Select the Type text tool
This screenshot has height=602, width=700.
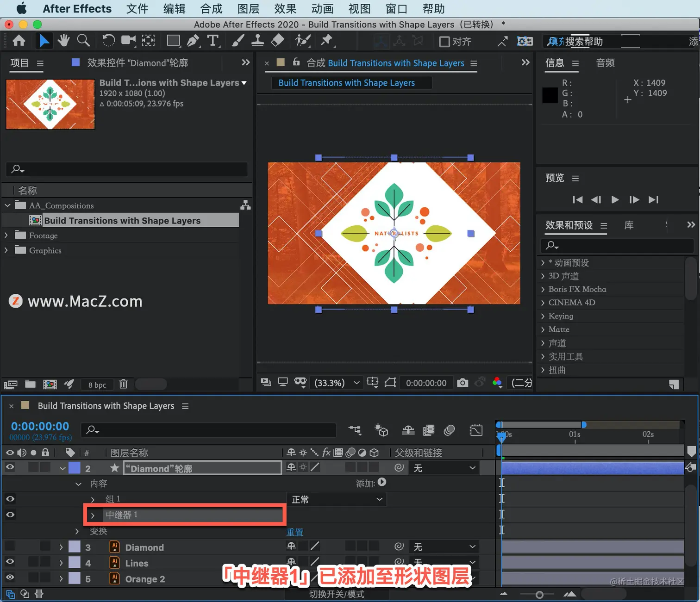coord(212,41)
